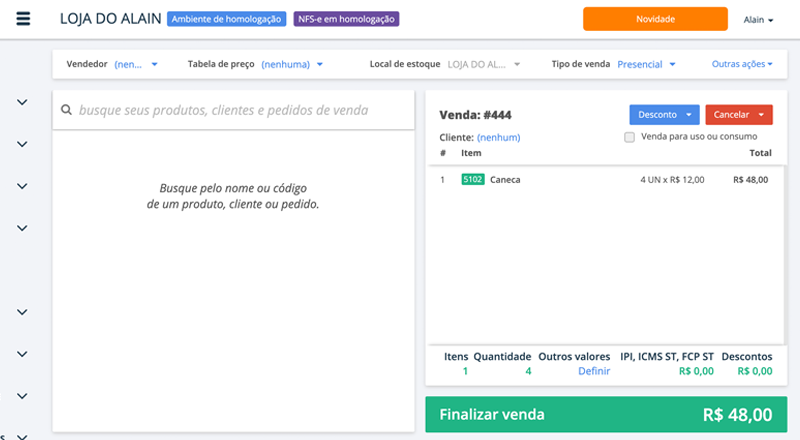The height and width of the screenshot is (440, 800).
Task: Open the Tabela de preço dropdown
Action: [292, 64]
